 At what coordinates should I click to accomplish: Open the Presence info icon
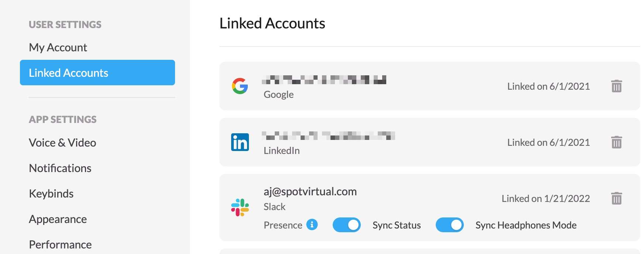click(x=312, y=224)
